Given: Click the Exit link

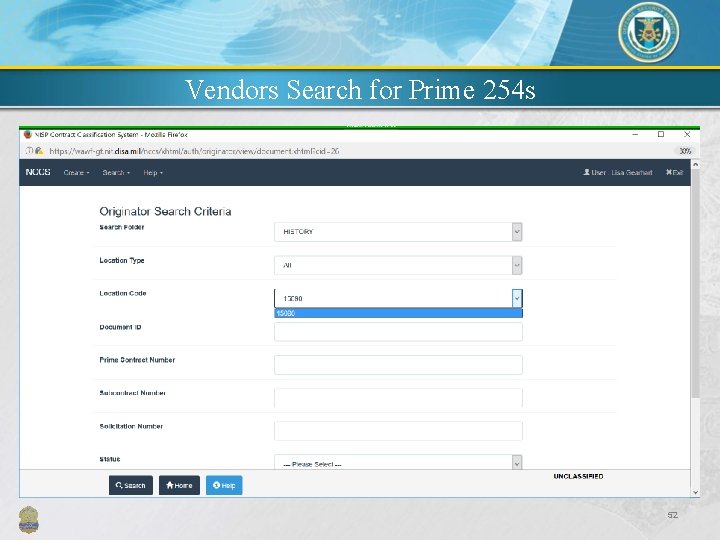Looking at the screenshot, I should click(675, 173).
